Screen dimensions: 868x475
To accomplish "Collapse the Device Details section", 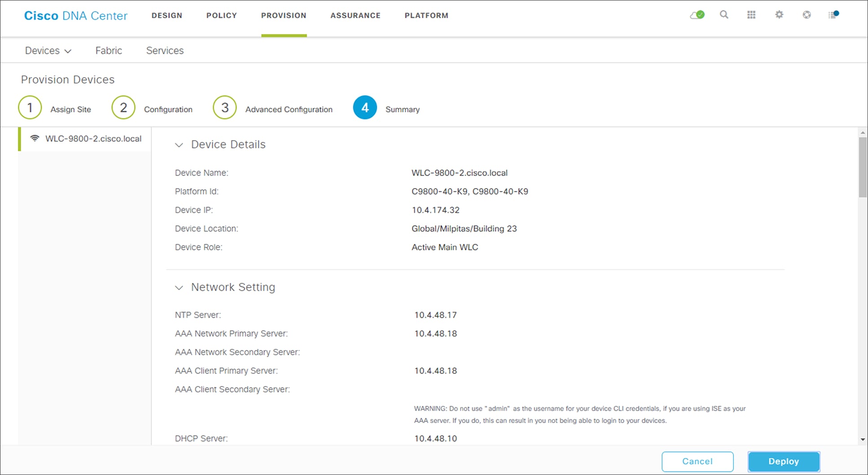I will click(179, 145).
